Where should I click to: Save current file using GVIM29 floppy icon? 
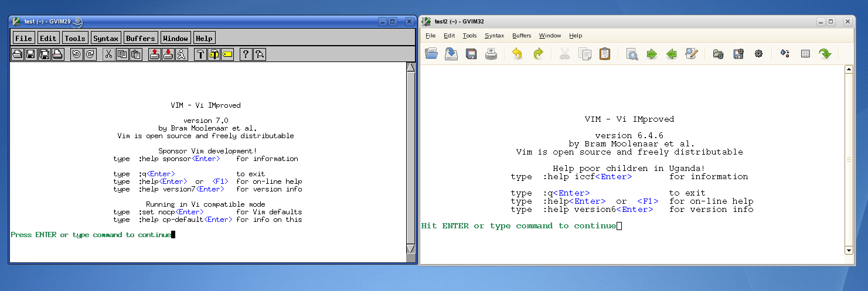(30, 54)
